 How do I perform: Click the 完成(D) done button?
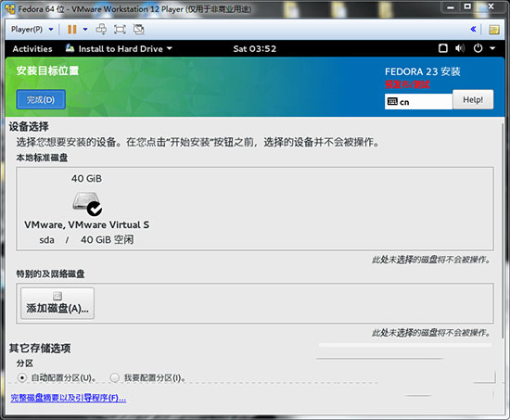tap(41, 99)
